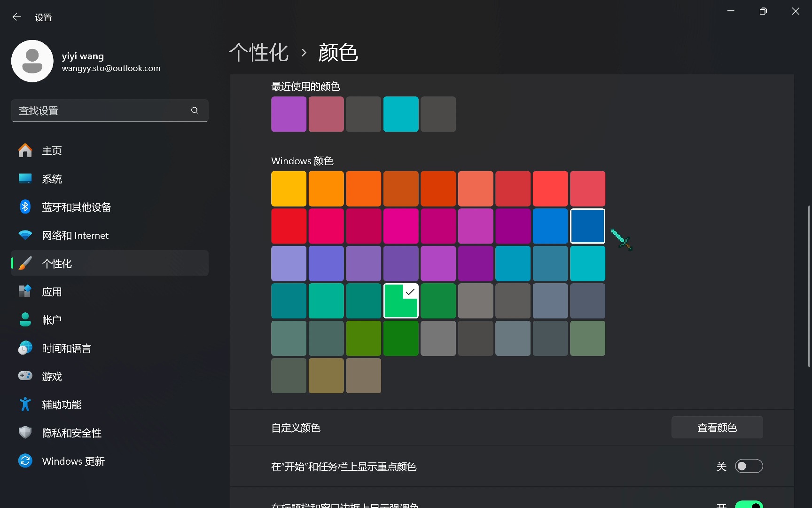Click the email wangyy.sto@outlook.com

point(111,68)
